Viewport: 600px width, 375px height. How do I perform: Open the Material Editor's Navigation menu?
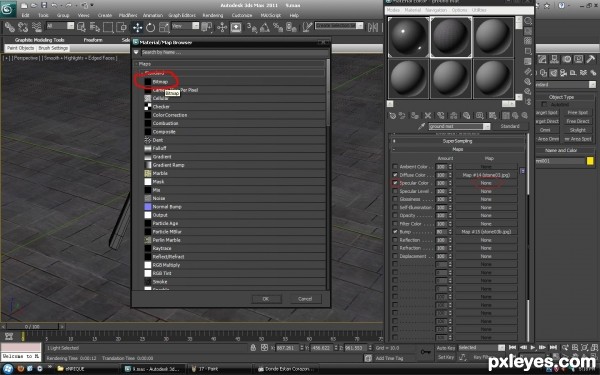click(436, 10)
